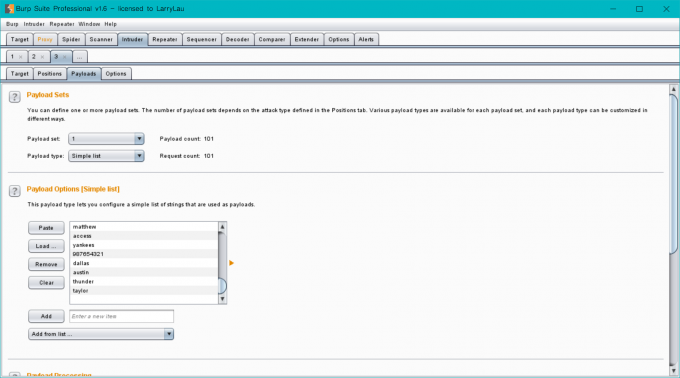Screen dimensions: 680x378
Task: Click main panel vertical scrollbar thumb
Action: coord(673,173)
